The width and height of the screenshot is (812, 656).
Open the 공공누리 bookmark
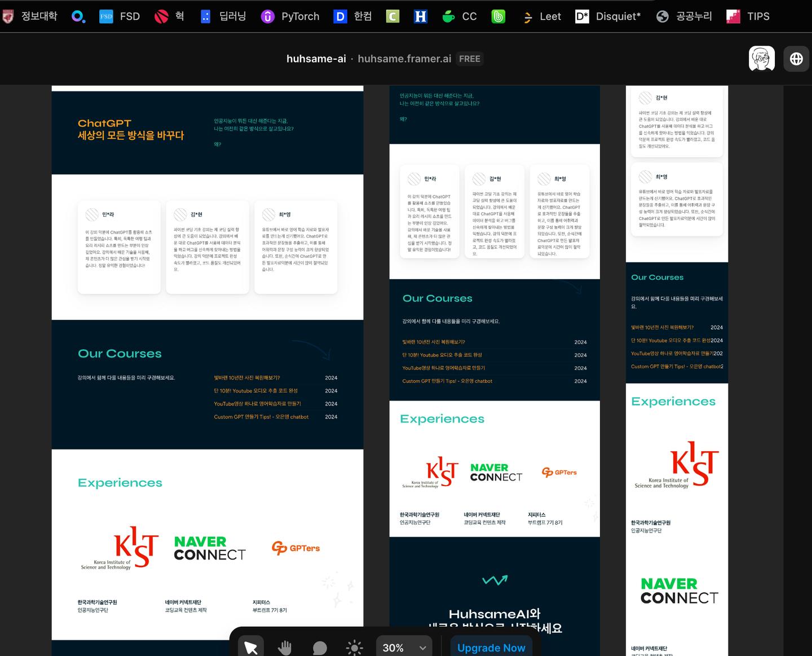684,16
